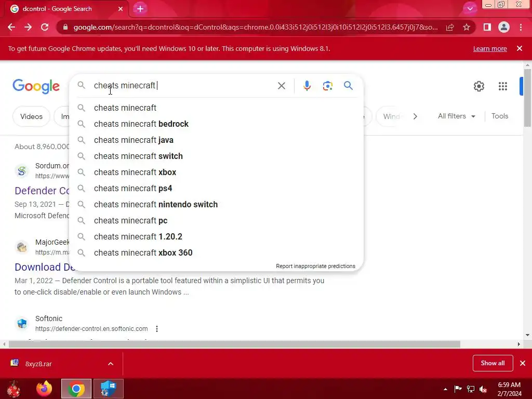This screenshot has width=532, height=399.
Task: Open Chrome side panel
Action: coord(487,27)
